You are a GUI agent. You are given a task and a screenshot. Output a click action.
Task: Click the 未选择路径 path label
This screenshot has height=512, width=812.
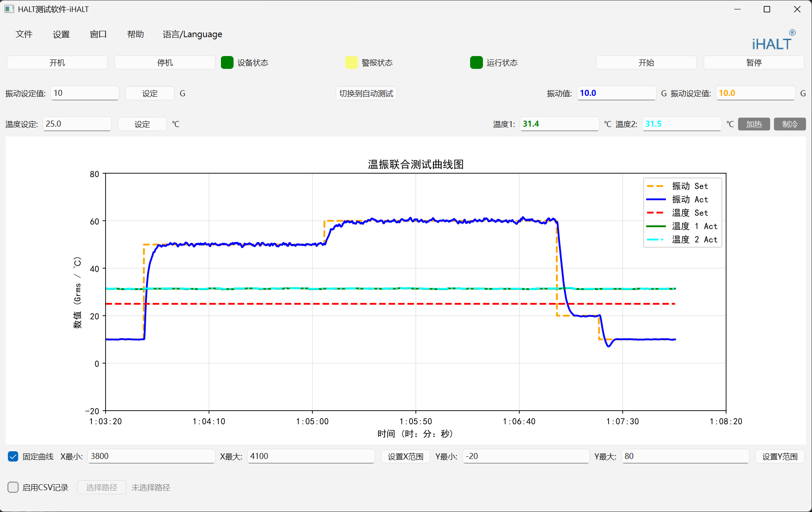(150, 487)
